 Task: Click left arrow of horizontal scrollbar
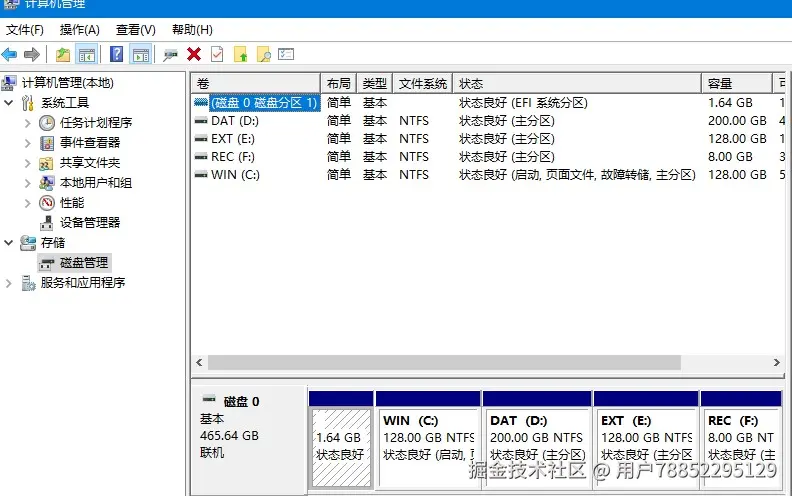pyautogui.click(x=199, y=363)
